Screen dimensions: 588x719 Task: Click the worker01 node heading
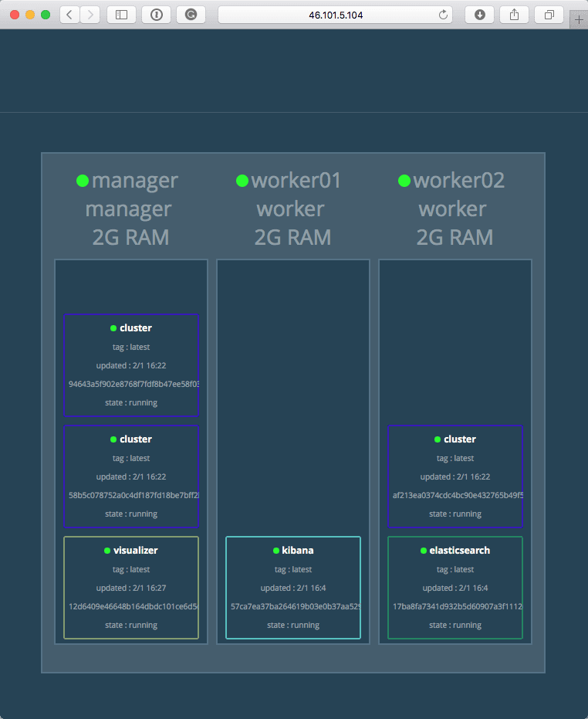click(296, 181)
